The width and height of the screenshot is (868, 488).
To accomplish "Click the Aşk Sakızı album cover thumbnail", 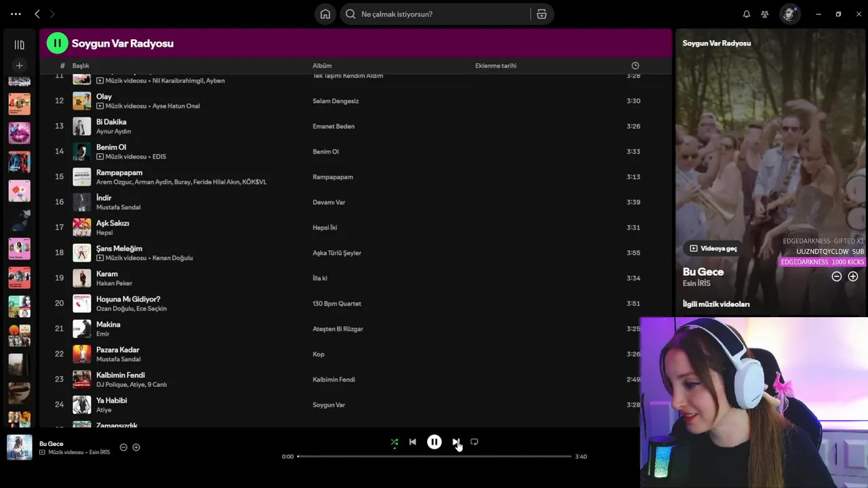I will point(82,227).
